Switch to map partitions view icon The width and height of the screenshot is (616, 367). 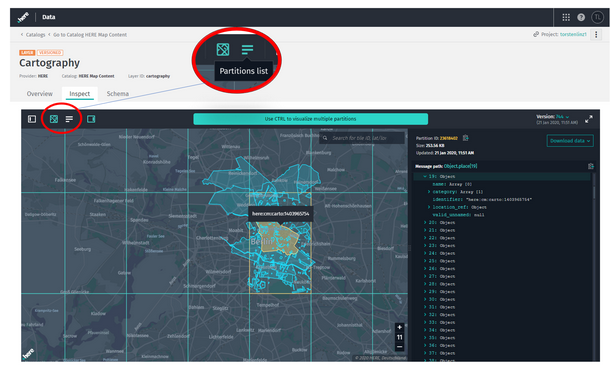[x=54, y=119]
